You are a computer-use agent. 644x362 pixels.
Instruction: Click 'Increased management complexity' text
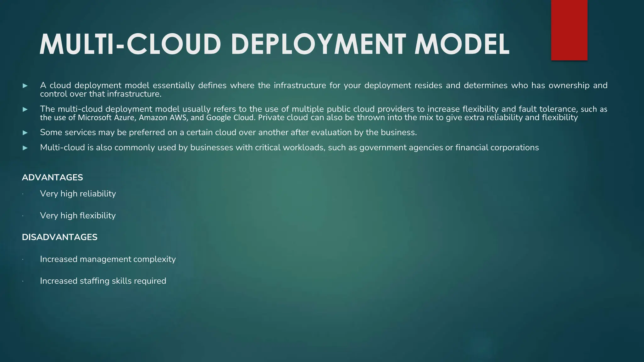coord(108,259)
